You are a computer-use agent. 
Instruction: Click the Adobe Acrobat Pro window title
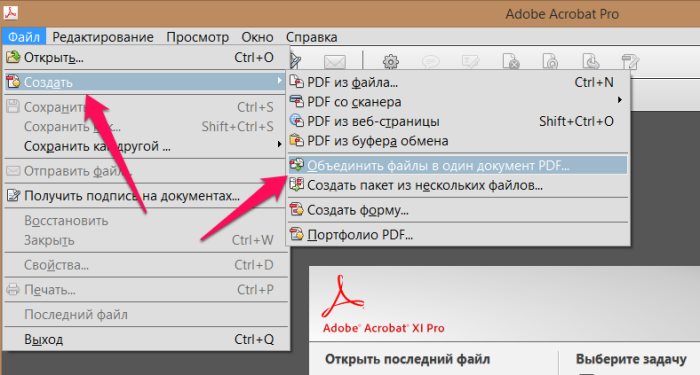pyautogui.click(x=562, y=14)
